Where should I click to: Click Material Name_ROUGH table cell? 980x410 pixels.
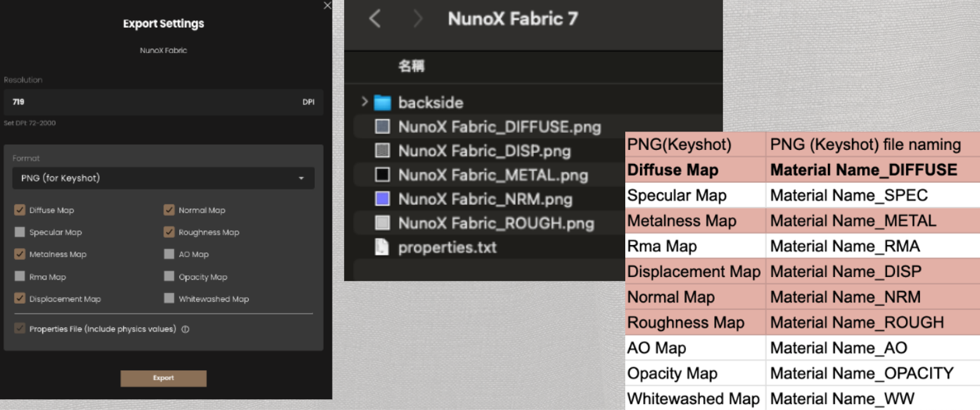873,322
